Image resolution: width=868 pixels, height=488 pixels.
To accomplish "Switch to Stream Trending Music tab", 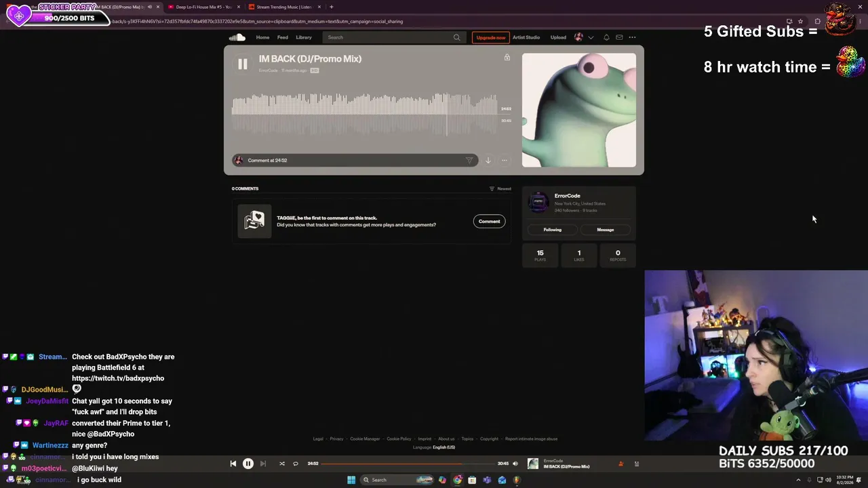I will pos(283,7).
